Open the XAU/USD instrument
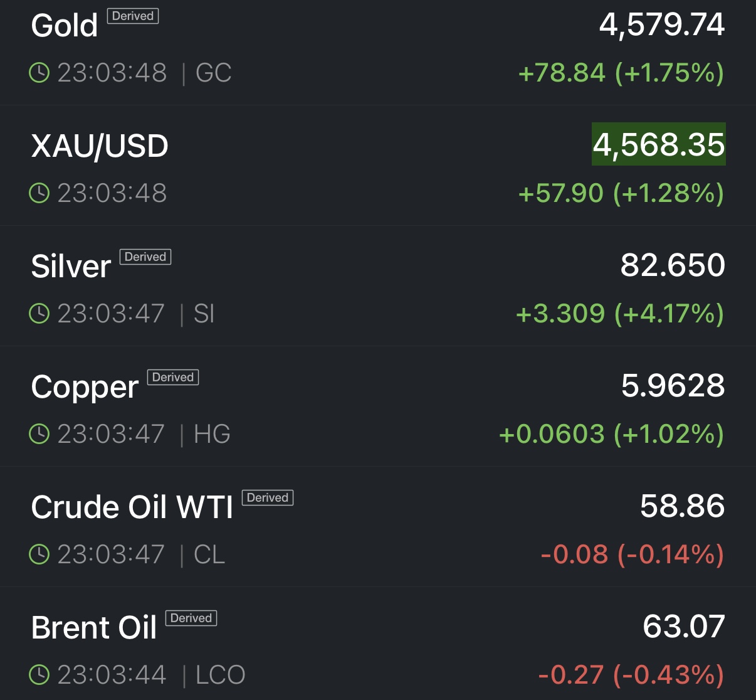 coord(100,146)
